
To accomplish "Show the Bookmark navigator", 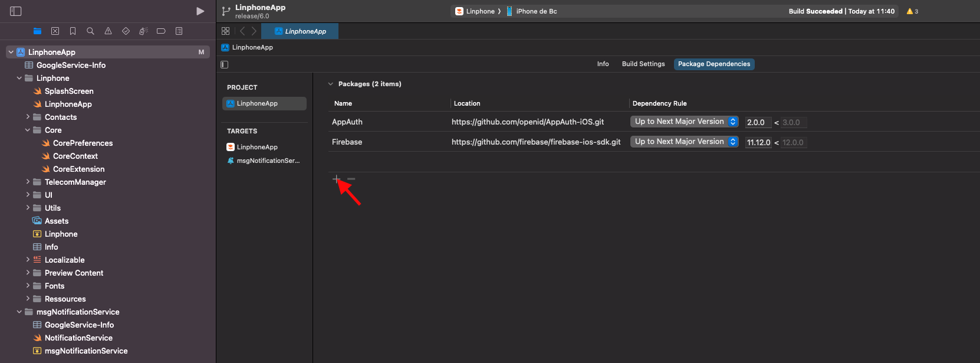I will (73, 31).
